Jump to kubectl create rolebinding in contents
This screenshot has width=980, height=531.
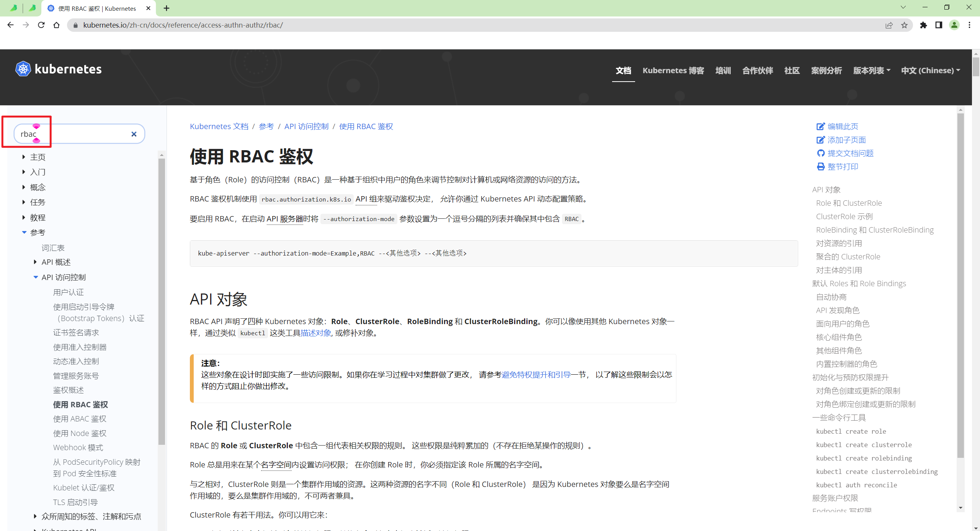864,458
